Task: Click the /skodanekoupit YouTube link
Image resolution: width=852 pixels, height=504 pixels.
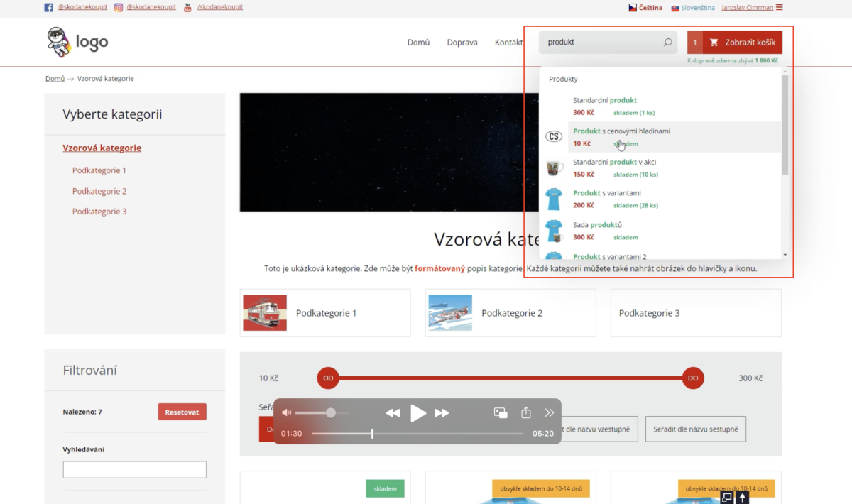Action: tap(220, 7)
